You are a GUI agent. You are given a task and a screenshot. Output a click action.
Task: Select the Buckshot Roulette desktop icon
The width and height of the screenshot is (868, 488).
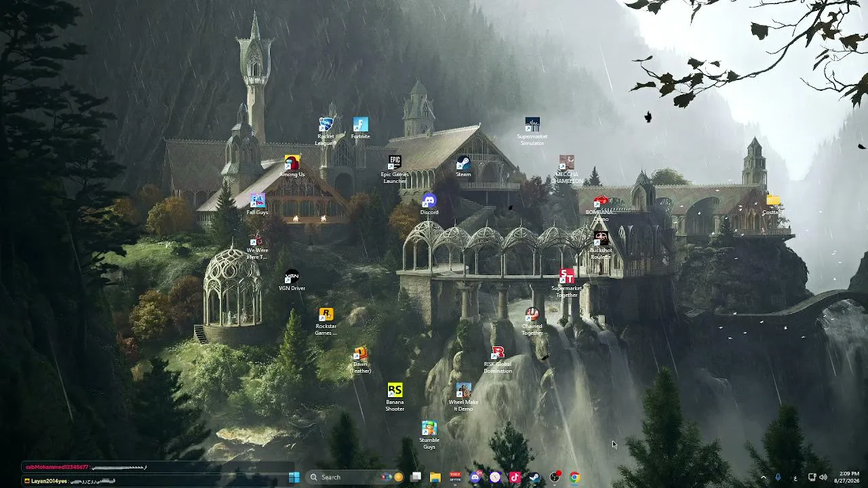pyautogui.click(x=601, y=245)
